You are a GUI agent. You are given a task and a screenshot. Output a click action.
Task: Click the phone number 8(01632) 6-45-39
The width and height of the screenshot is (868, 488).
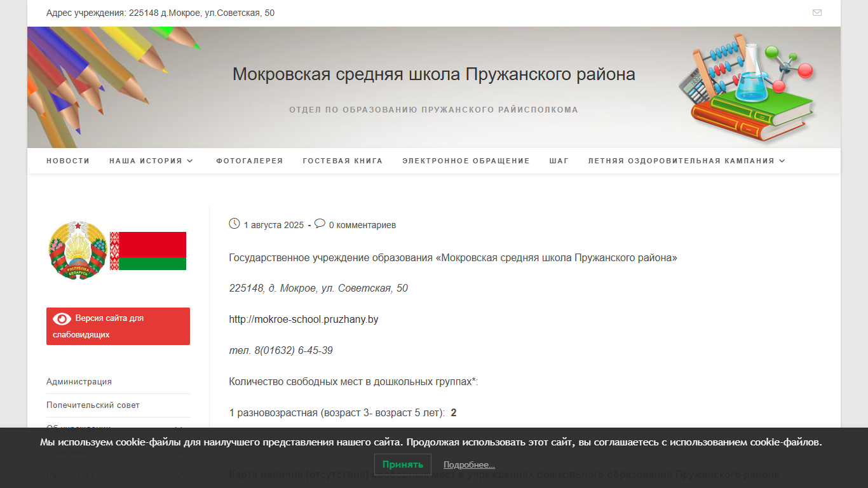[x=293, y=351]
